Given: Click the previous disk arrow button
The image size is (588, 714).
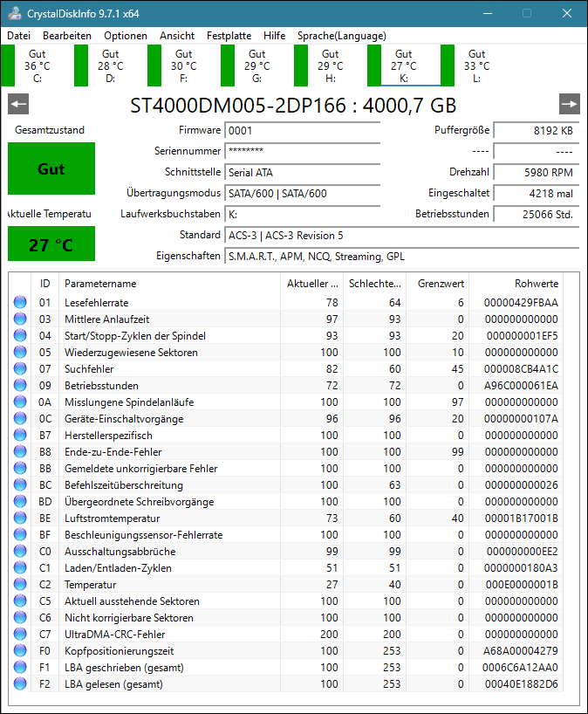Looking at the screenshot, I should [x=18, y=104].
